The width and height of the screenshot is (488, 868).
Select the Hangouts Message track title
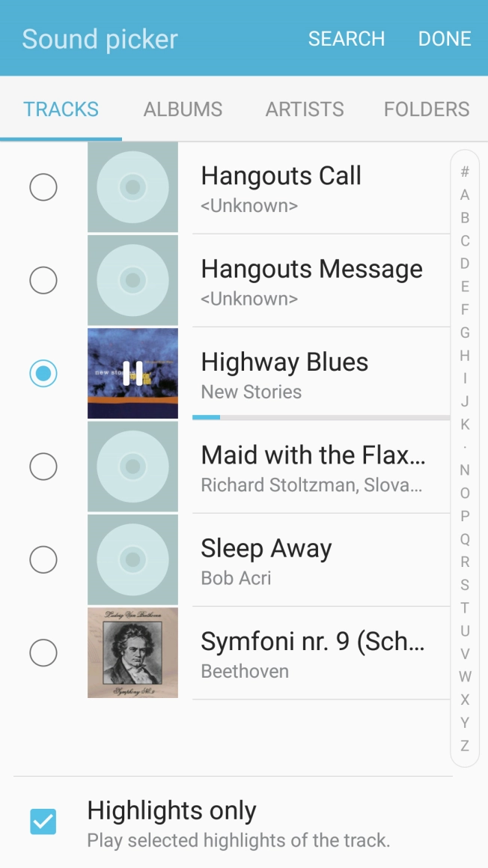[311, 268]
